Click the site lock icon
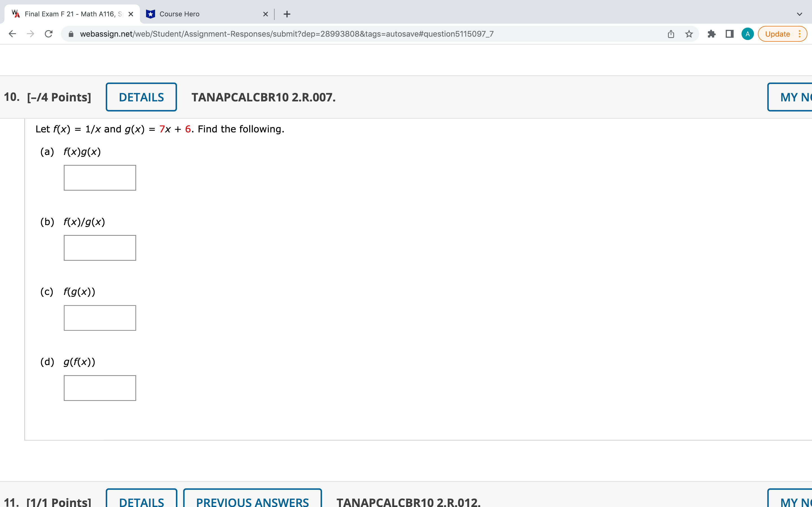 pos(71,34)
